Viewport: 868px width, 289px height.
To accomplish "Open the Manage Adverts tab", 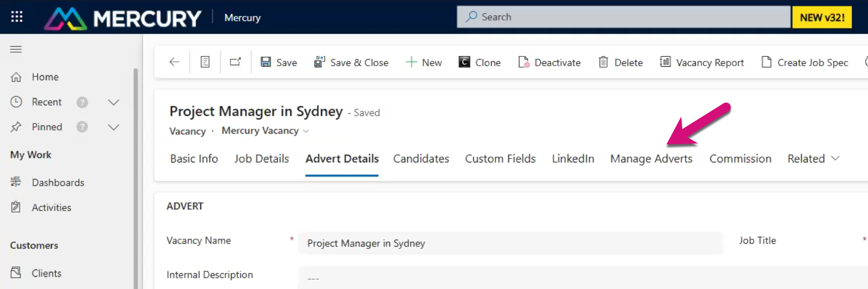I will 651,159.
